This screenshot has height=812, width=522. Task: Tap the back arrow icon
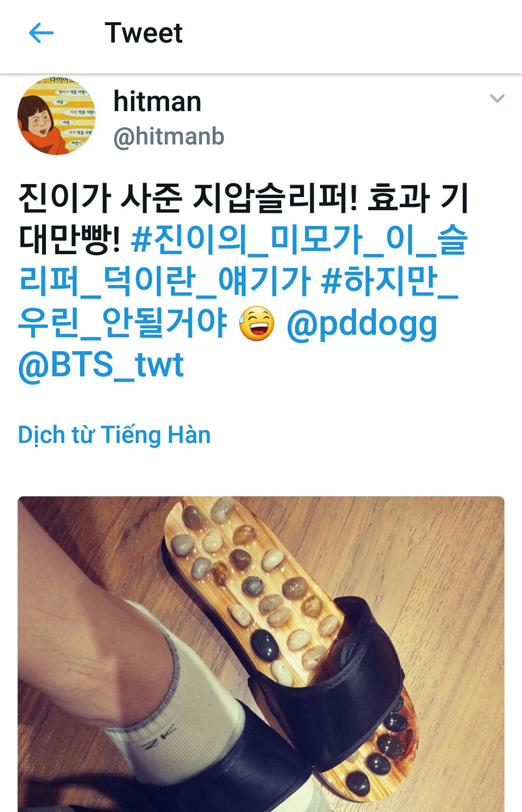point(41,33)
